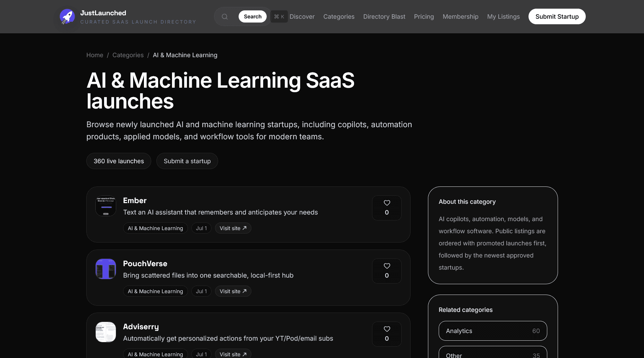This screenshot has width=644, height=358.
Task: Click PouchVerse's AI & Machine Learning tag
Action: pyautogui.click(x=155, y=291)
